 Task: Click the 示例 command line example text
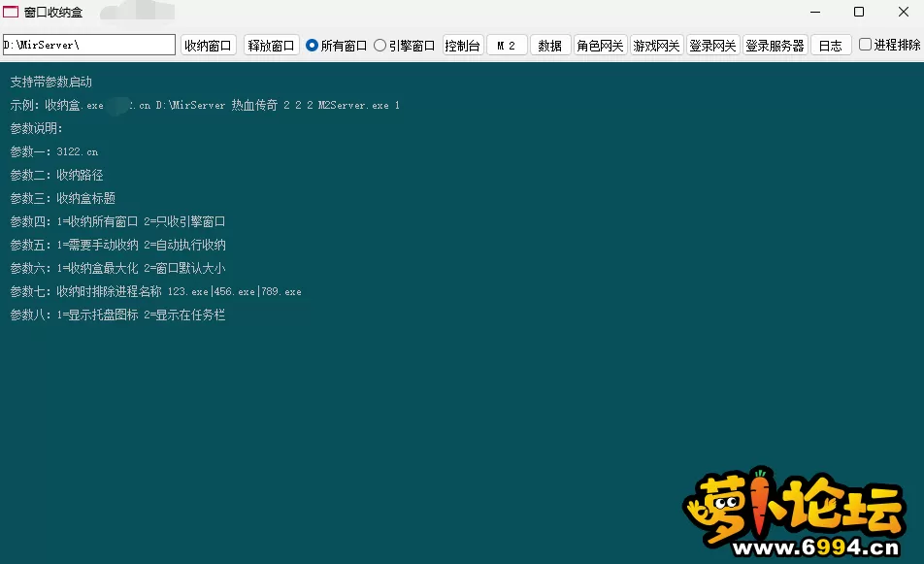[x=205, y=105]
